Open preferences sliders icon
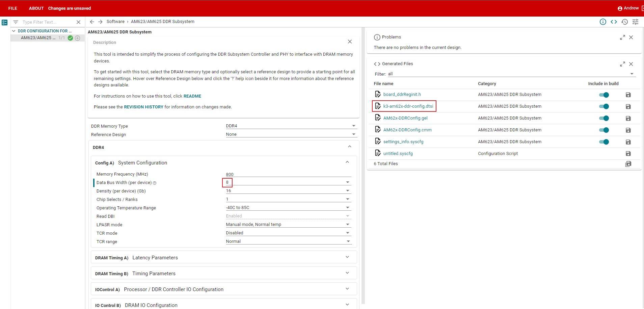The width and height of the screenshot is (644, 309). coord(636,22)
